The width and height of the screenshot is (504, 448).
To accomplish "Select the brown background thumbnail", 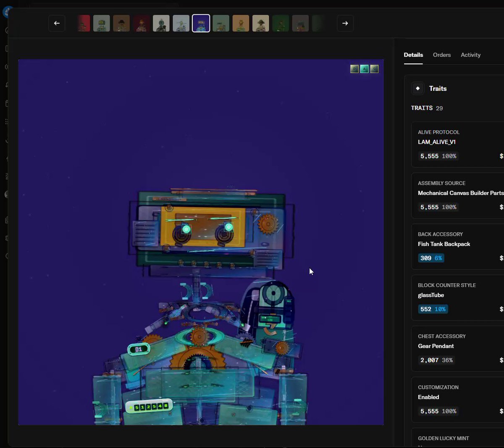I will click(121, 24).
